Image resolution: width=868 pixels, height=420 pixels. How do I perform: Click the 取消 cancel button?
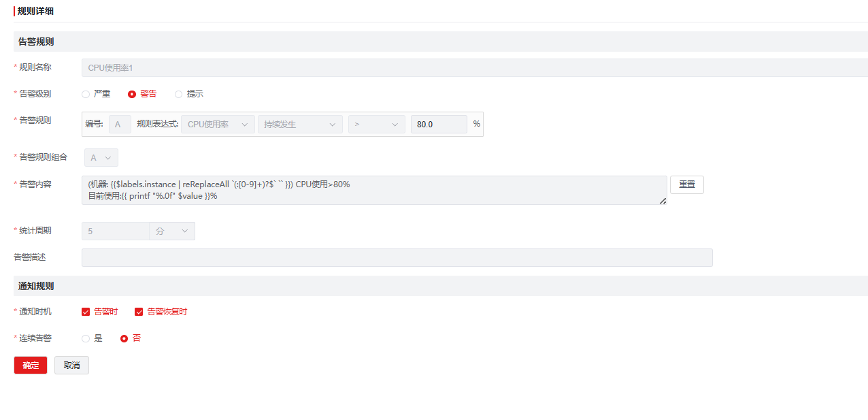pyautogui.click(x=71, y=366)
